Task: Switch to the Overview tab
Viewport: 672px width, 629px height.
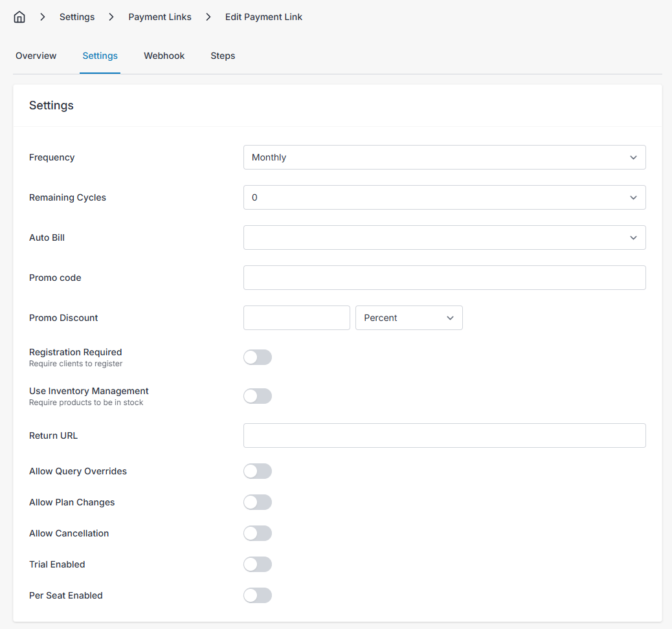Action: pyautogui.click(x=36, y=56)
